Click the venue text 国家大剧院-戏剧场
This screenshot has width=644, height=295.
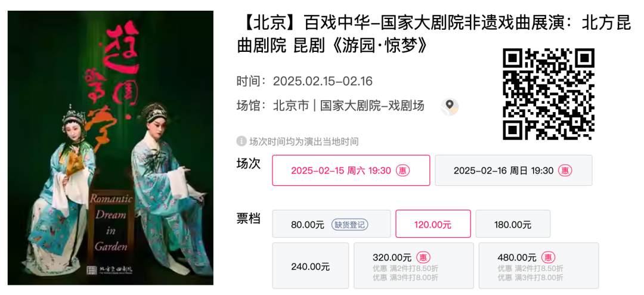pos(372,105)
